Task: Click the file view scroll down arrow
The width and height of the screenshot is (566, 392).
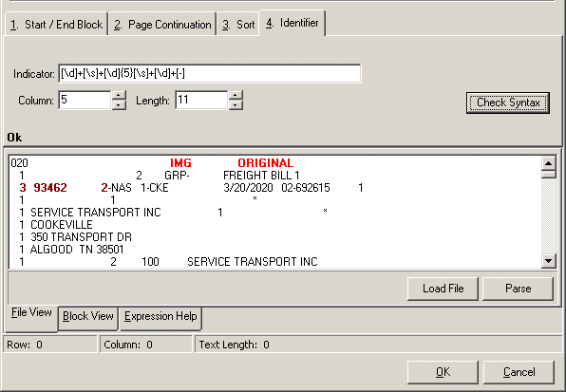Action: coord(548,261)
